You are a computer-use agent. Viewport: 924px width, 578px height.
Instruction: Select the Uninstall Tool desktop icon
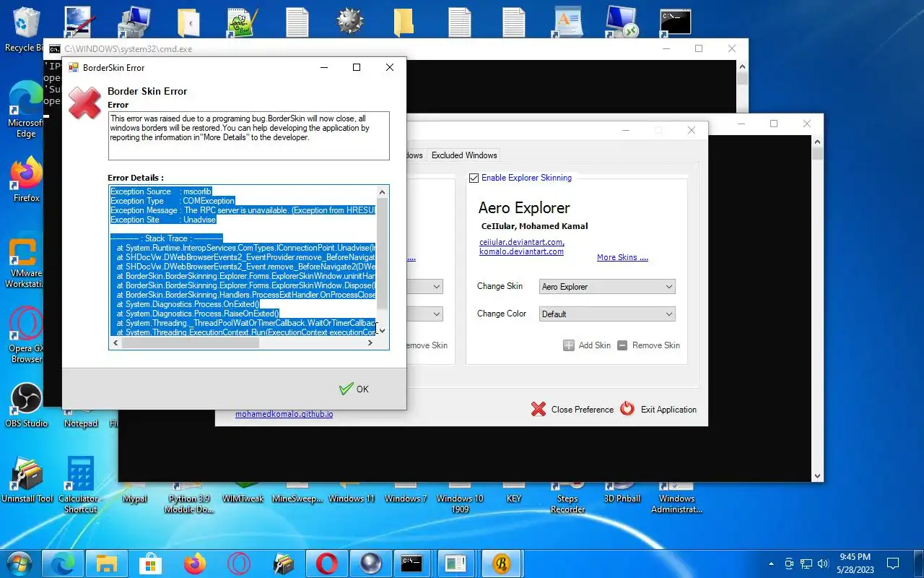coord(27,480)
